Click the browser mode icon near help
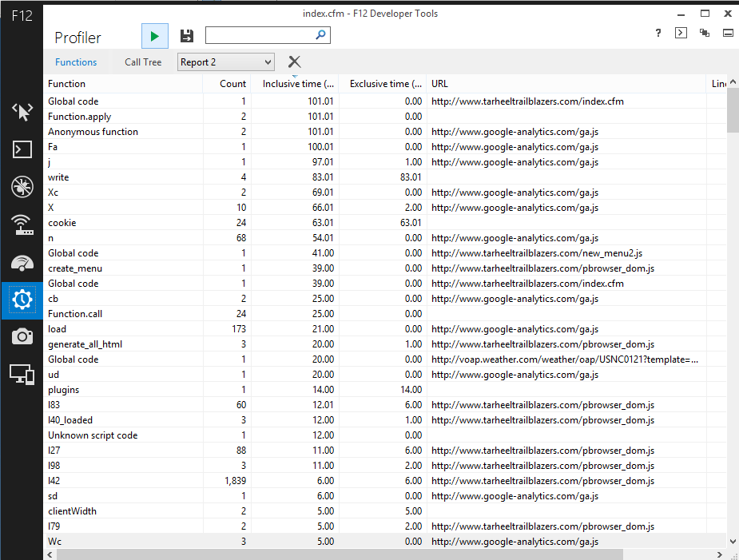 pyautogui.click(x=705, y=33)
